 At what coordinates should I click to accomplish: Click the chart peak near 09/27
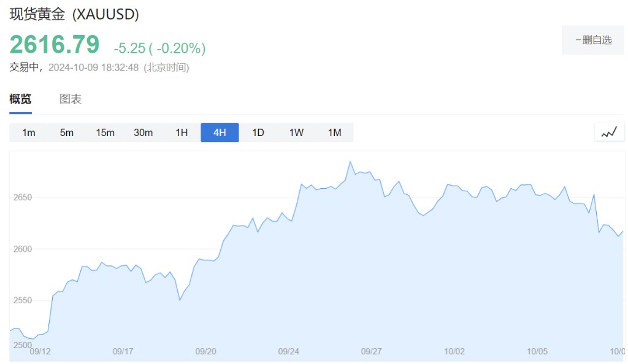[350, 162]
